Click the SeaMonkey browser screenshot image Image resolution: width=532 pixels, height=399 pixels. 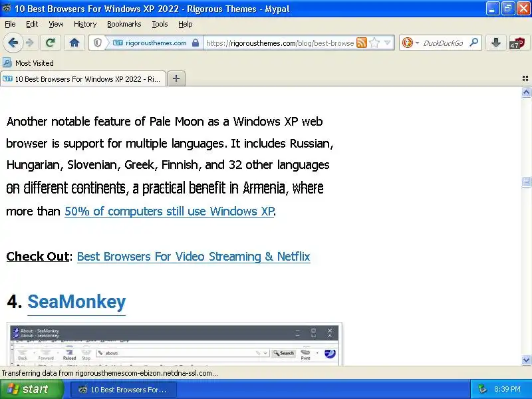click(174, 344)
